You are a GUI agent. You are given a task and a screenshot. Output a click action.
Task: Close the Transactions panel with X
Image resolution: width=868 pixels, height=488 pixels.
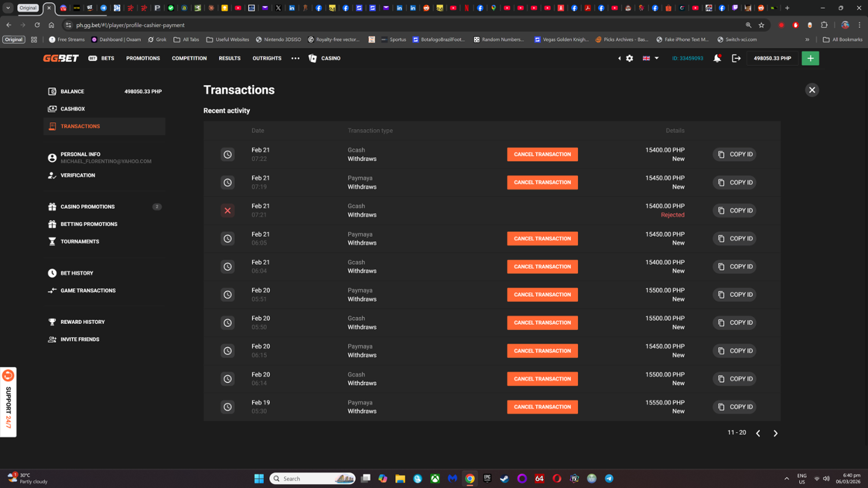(x=812, y=90)
